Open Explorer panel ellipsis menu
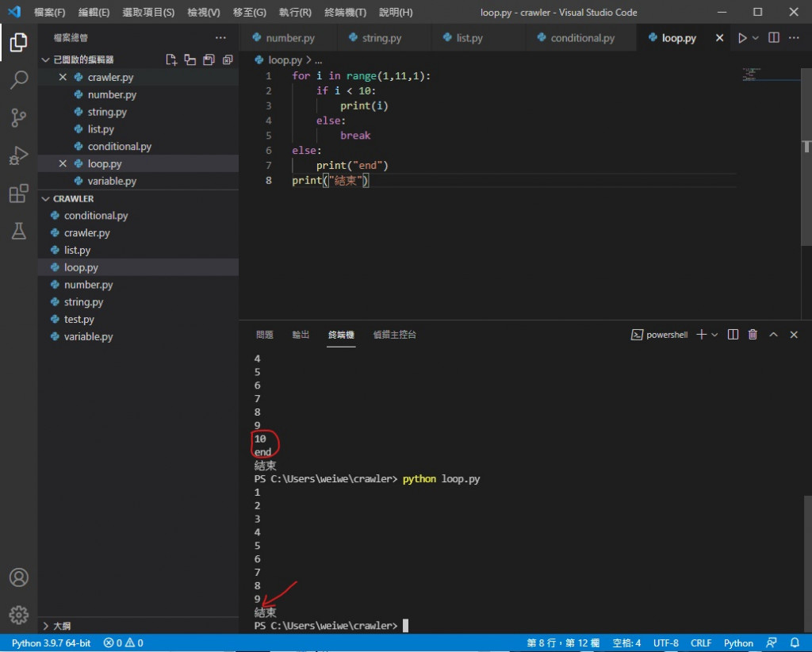 [220, 38]
